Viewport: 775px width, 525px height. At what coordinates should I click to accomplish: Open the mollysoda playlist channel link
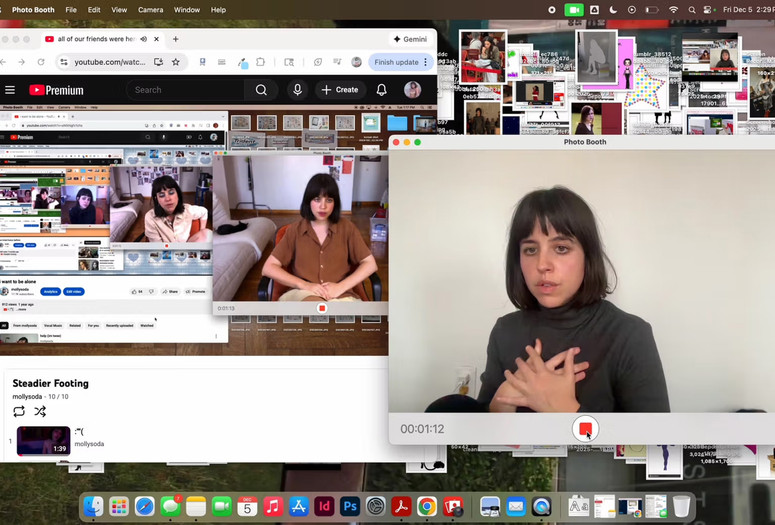[x=27, y=396]
